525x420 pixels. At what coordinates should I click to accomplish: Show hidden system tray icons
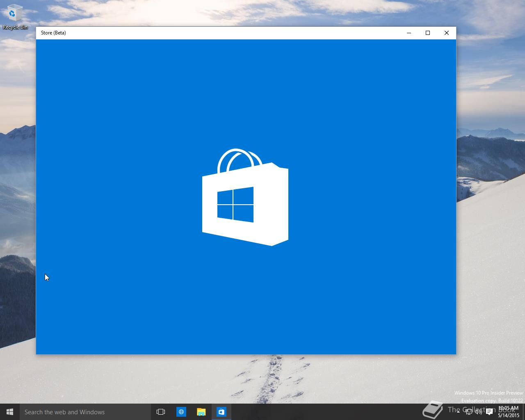pyautogui.click(x=458, y=412)
